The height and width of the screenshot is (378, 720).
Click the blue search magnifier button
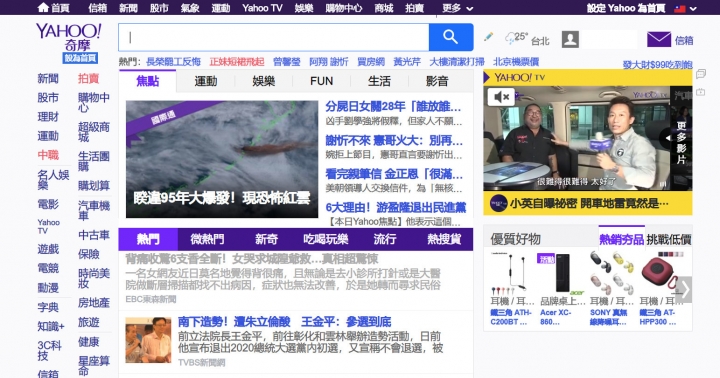[x=450, y=37]
